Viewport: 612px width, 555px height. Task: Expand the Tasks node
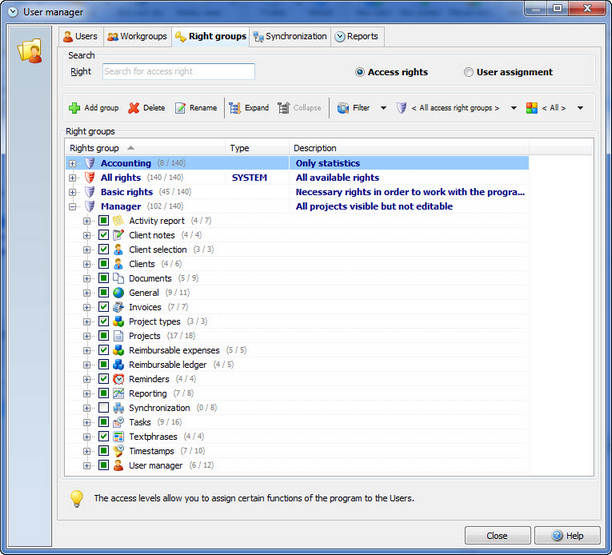point(87,422)
